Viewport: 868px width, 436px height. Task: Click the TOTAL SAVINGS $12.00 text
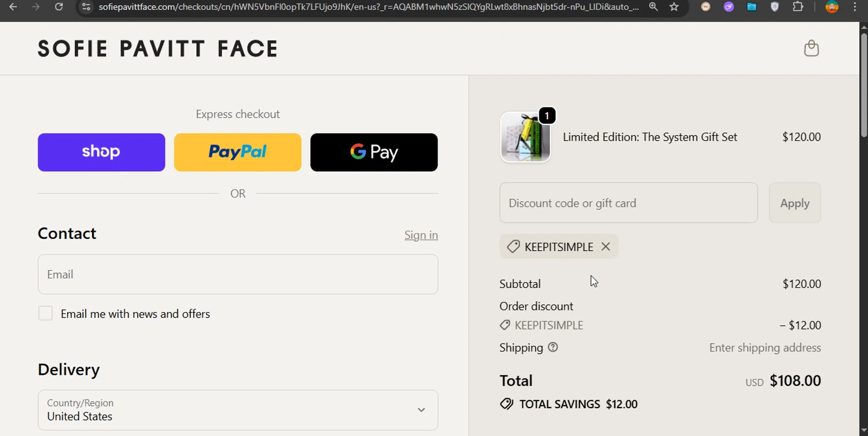click(579, 404)
